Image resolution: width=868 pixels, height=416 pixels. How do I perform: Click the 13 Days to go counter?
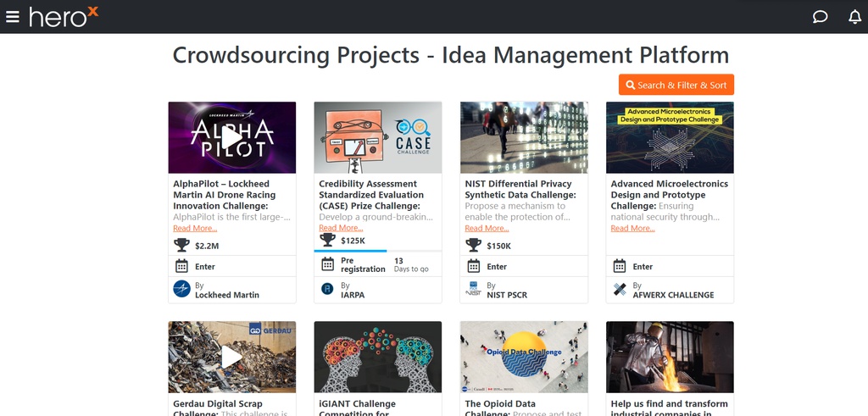[x=411, y=265]
